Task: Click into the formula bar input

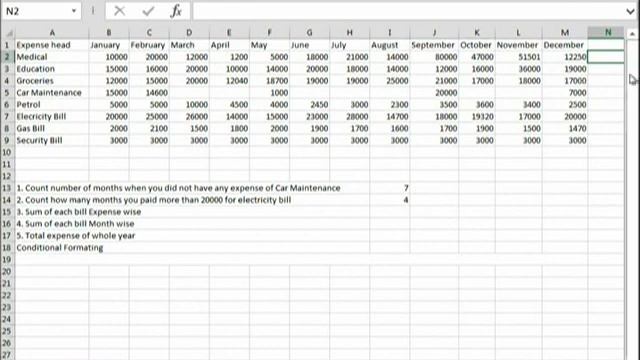Action: (408, 11)
